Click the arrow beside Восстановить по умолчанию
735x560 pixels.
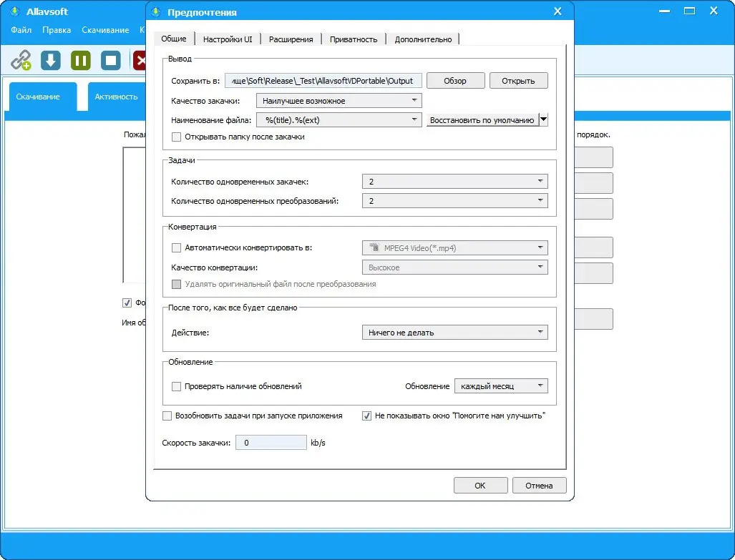pos(542,119)
